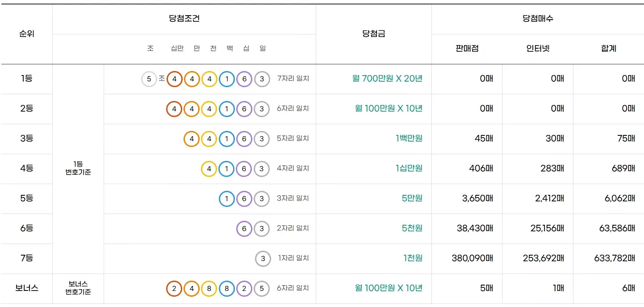This screenshot has width=644, height=307.
Task: Select the 5자리 일치 label
Action: click(x=293, y=139)
